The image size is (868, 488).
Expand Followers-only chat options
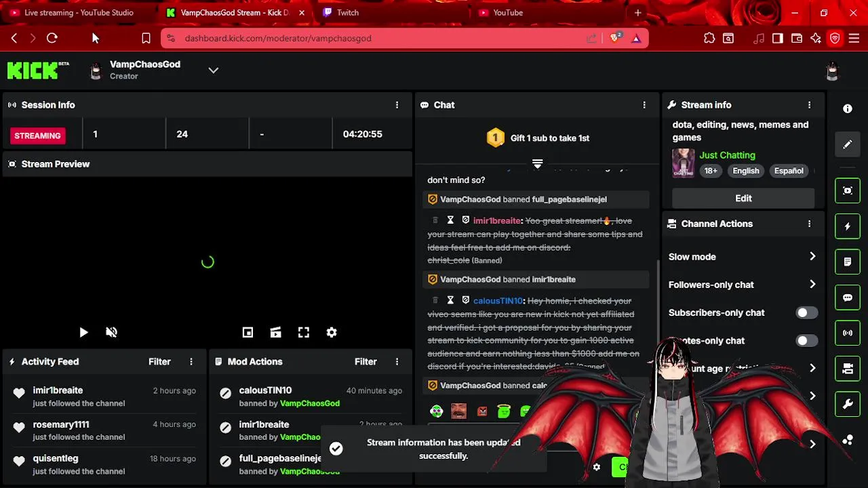(812, 285)
